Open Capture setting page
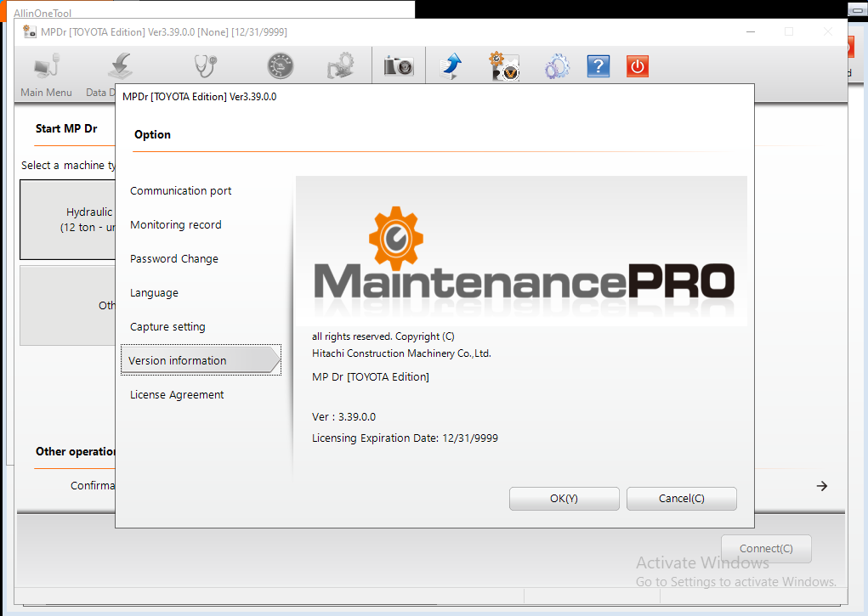This screenshot has width=868, height=616. (x=167, y=326)
